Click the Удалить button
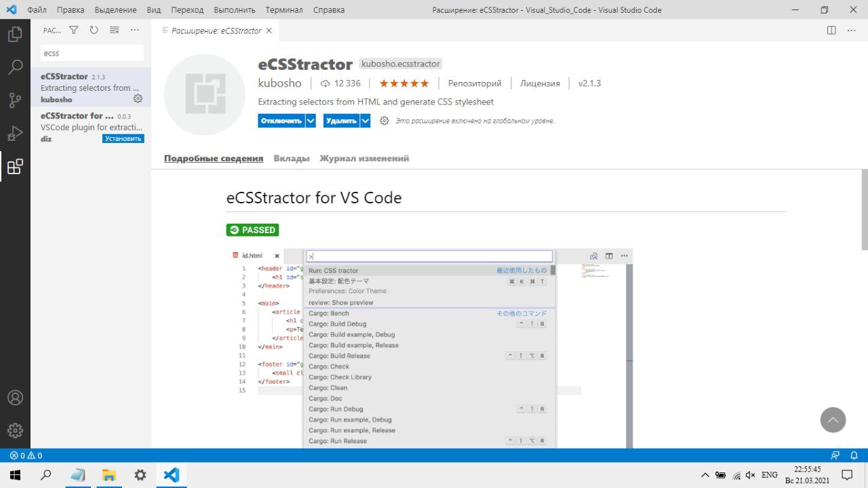This screenshot has width=868, height=488. click(x=341, y=121)
